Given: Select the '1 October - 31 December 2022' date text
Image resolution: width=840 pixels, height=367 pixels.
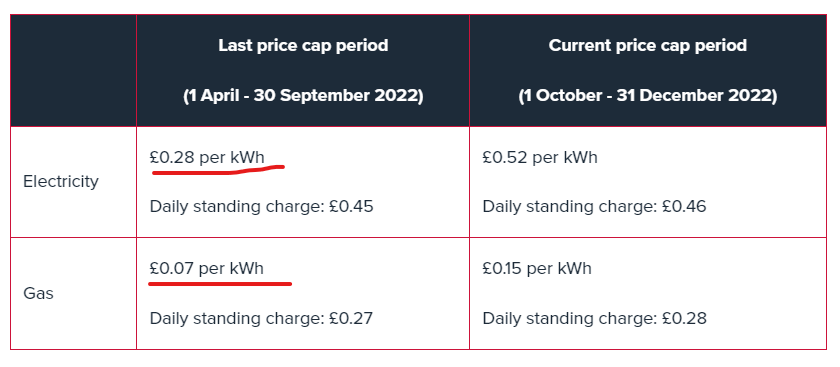Looking at the screenshot, I should coord(648,96).
